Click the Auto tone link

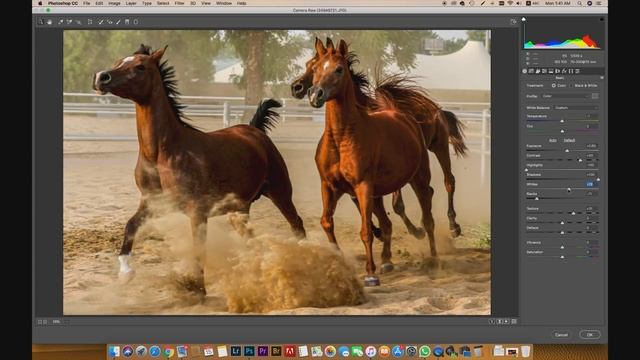pyautogui.click(x=553, y=140)
